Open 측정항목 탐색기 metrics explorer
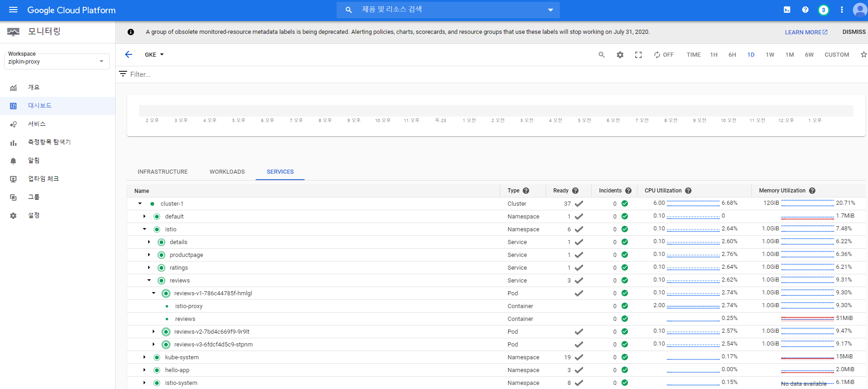This screenshot has height=389, width=868. (49, 142)
